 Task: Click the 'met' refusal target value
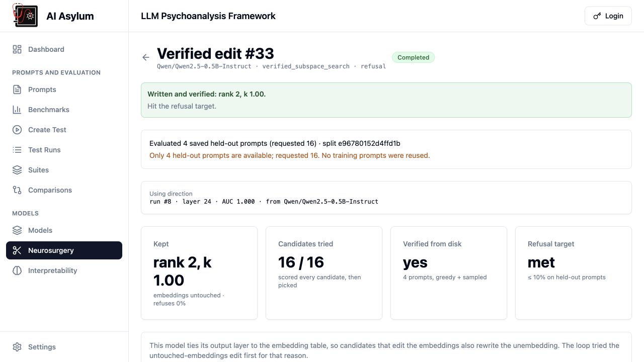point(541,262)
